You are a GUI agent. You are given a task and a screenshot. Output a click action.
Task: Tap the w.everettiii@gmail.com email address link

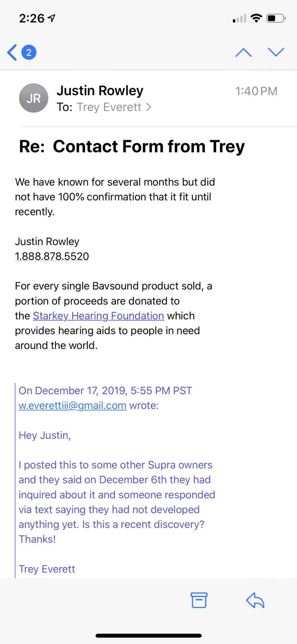click(72, 405)
